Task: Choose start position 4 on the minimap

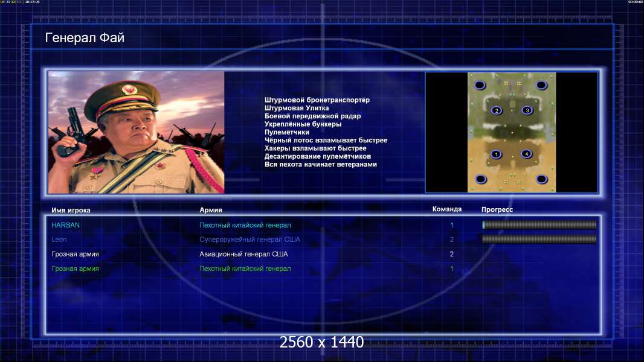Action: point(527,154)
